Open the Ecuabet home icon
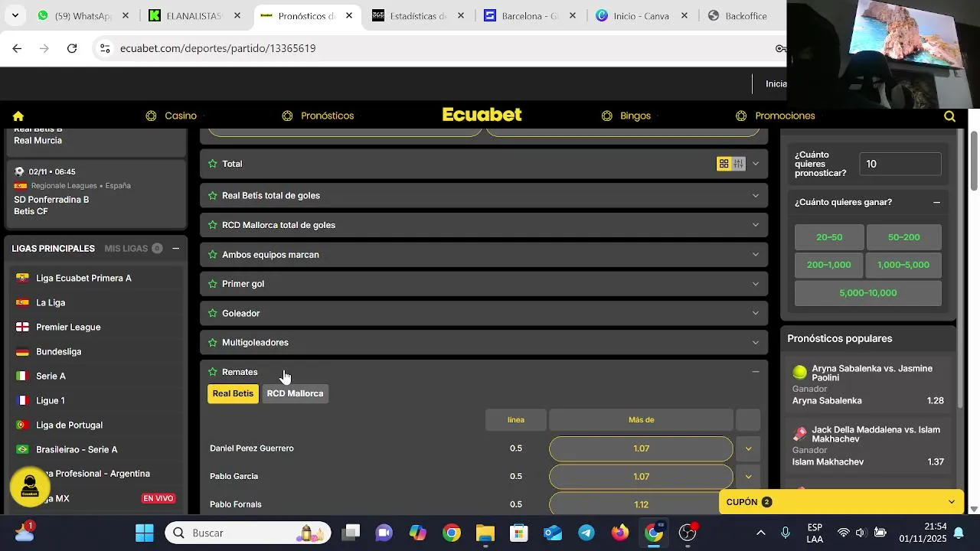 pos(18,116)
